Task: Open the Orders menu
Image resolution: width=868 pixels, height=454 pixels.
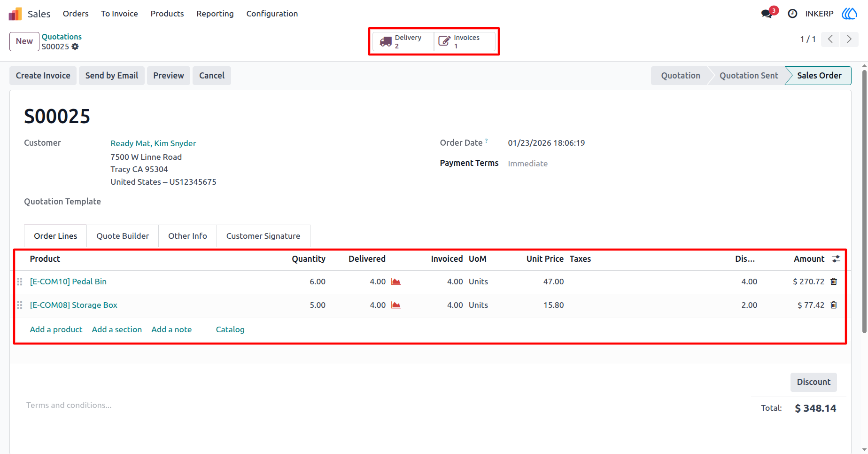Action: [76, 14]
